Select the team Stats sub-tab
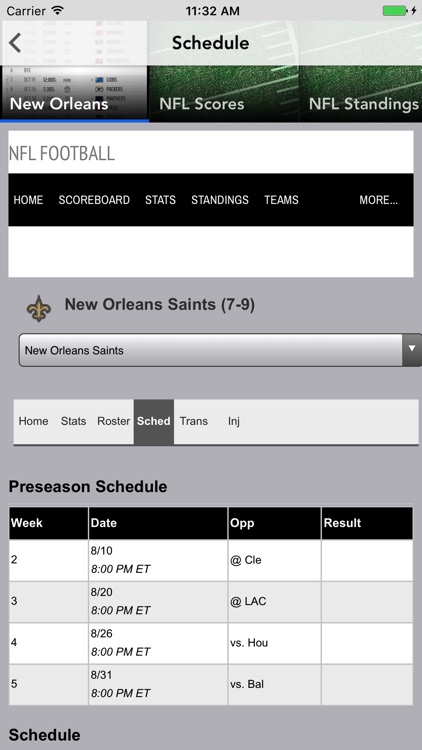The width and height of the screenshot is (422, 750). point(73,421)
